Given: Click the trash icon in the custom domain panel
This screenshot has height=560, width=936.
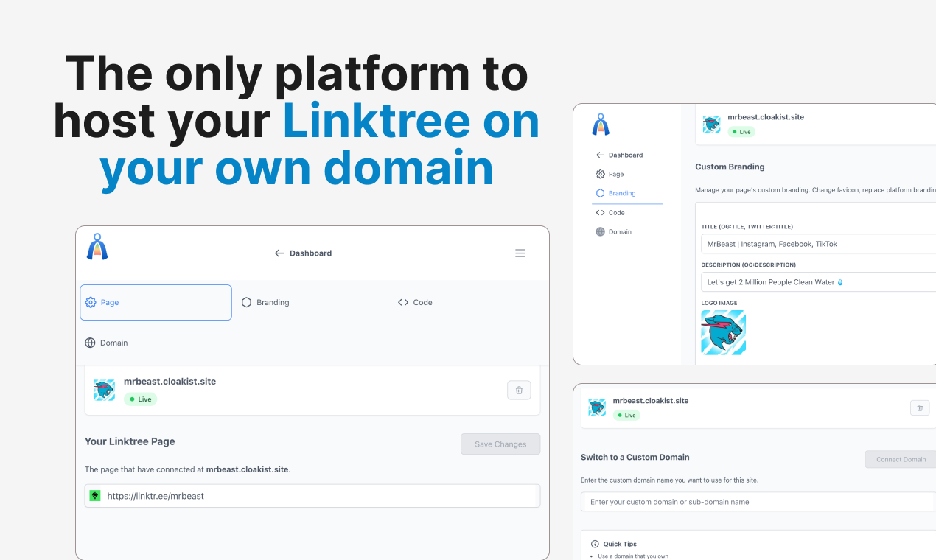Looking at the screenshot, I should click(919, 407).
